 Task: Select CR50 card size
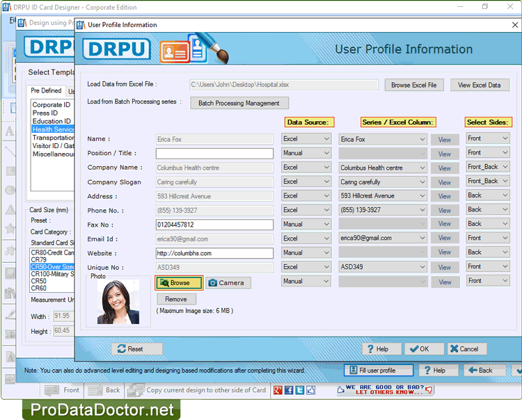tap(38, 281)
